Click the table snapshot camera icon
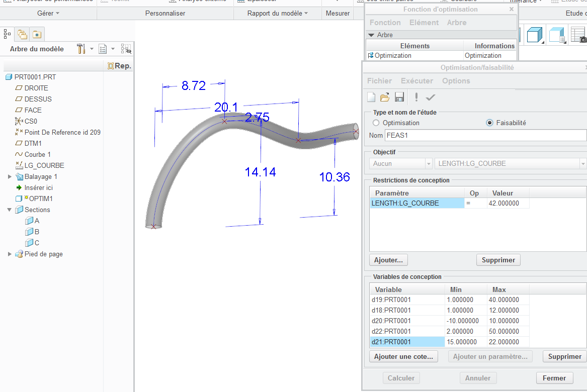Viewport: 587px width, 392px height. click(x=578, y=35)
